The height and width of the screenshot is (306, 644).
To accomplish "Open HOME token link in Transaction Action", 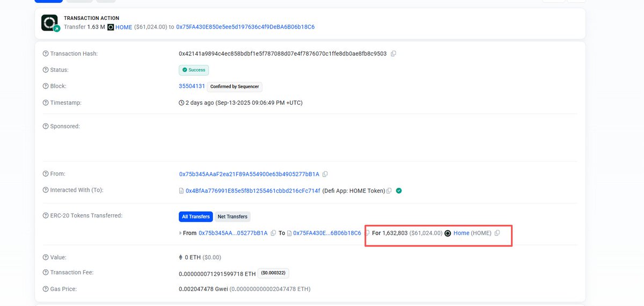I will point(123,27).
